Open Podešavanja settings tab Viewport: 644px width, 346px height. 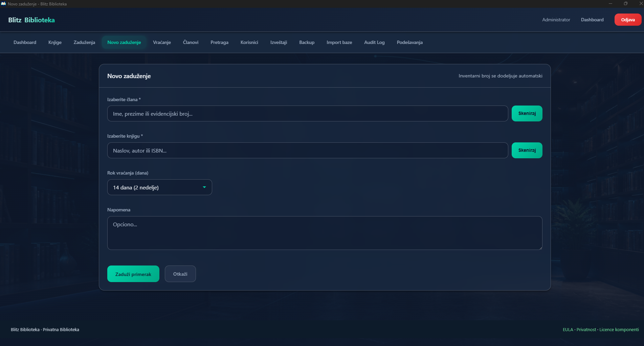coord(409,42)
